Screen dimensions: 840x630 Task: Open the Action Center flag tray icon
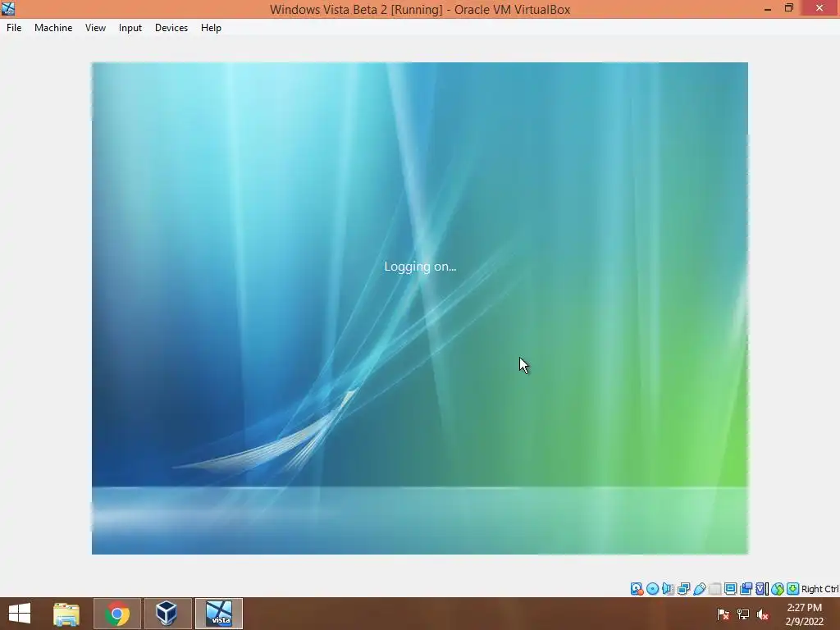click(x=723, y=614)
